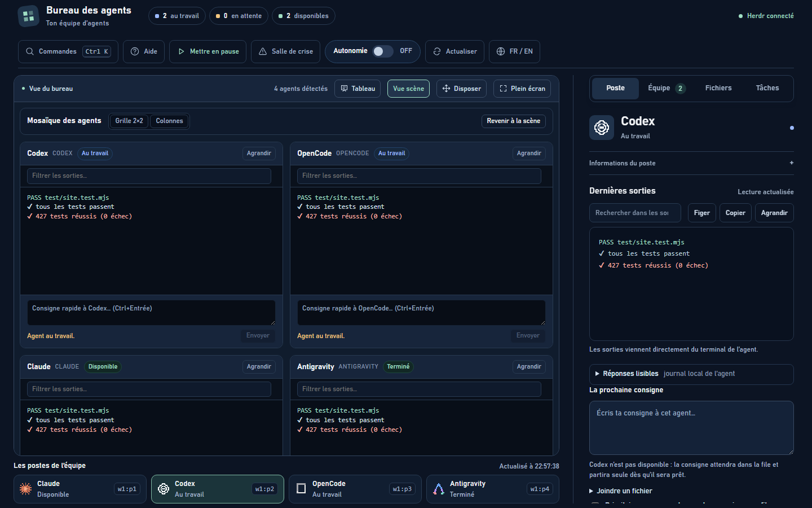Select the Antigravity post card
Screen dimensions: 812x508
tap(493, 489)
